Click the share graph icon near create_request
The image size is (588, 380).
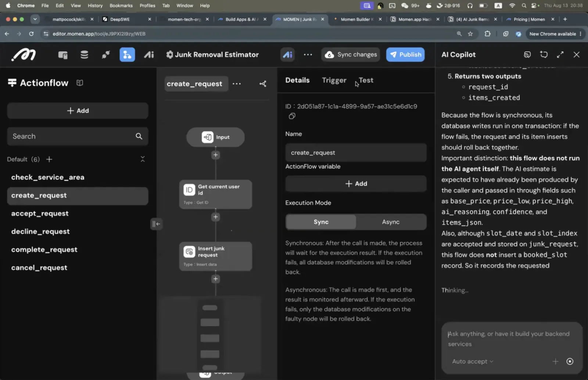(x=263, y=84)
